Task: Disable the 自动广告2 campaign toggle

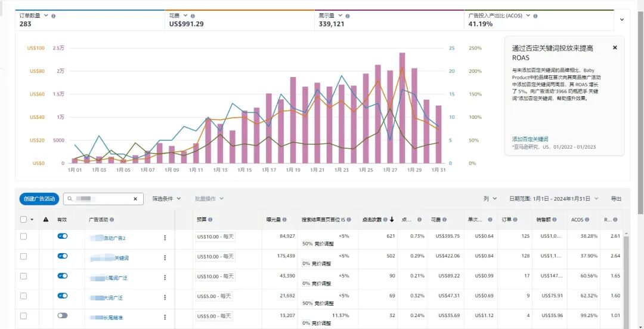Action: pyautogui.click(x=63, y=236)
